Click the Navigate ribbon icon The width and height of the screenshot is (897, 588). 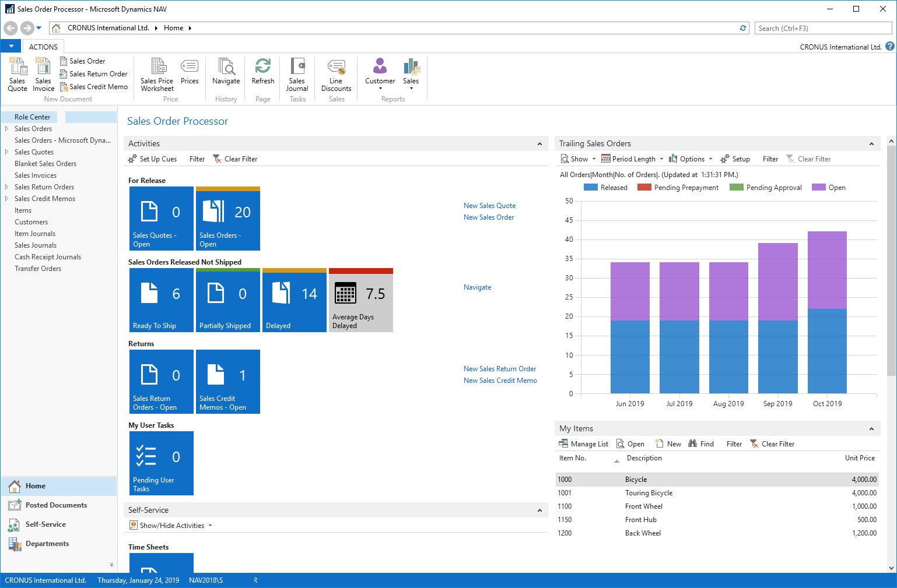[226, 71]
